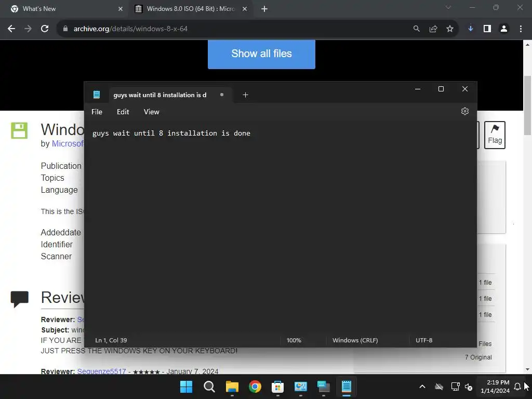Open the monitor app taskbar icon

click(323, 387)
